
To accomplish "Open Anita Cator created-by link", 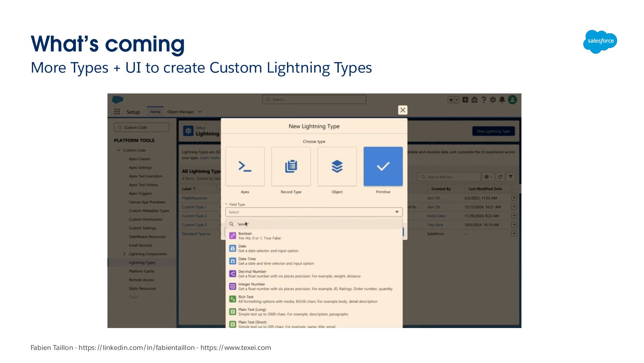I will (x=436, y=216).
